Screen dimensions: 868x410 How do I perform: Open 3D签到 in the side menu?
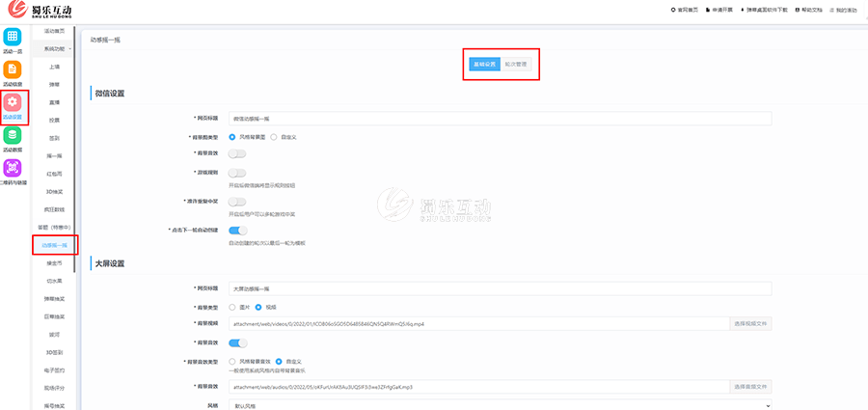tap(54, 352)
